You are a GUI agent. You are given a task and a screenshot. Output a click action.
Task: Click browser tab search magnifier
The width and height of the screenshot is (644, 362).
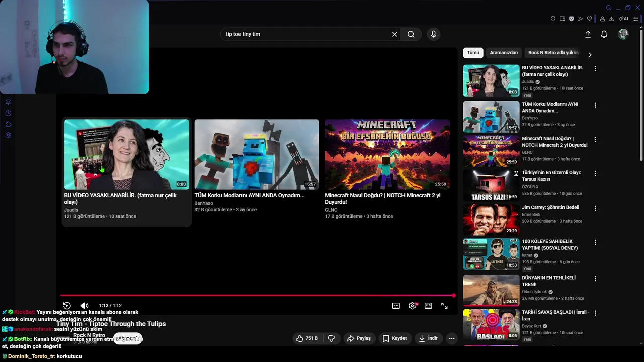click(608, 8)
